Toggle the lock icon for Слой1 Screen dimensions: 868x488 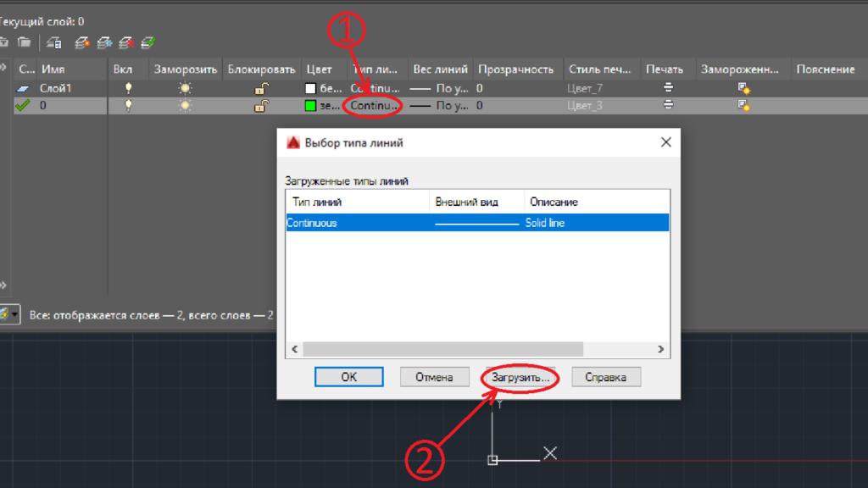click(263, 88)
